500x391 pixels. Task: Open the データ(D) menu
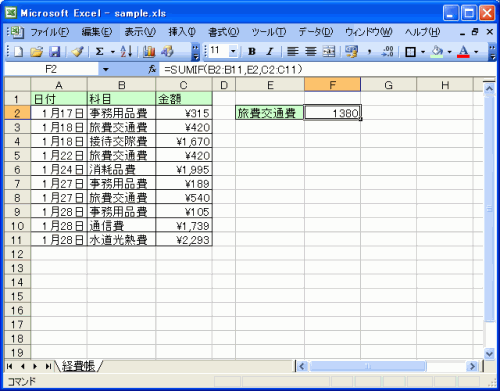click(315, 32)
